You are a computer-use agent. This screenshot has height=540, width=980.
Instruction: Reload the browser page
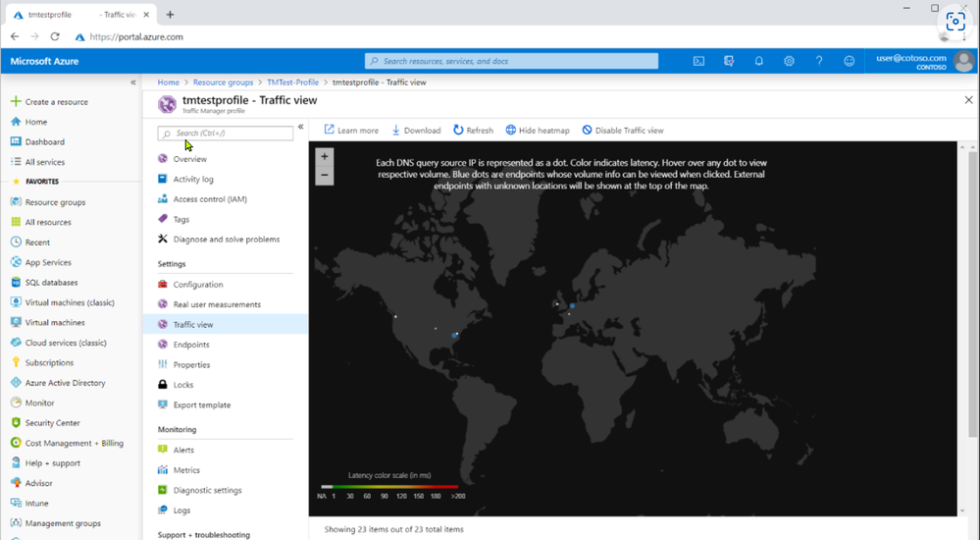coord(55,36)
